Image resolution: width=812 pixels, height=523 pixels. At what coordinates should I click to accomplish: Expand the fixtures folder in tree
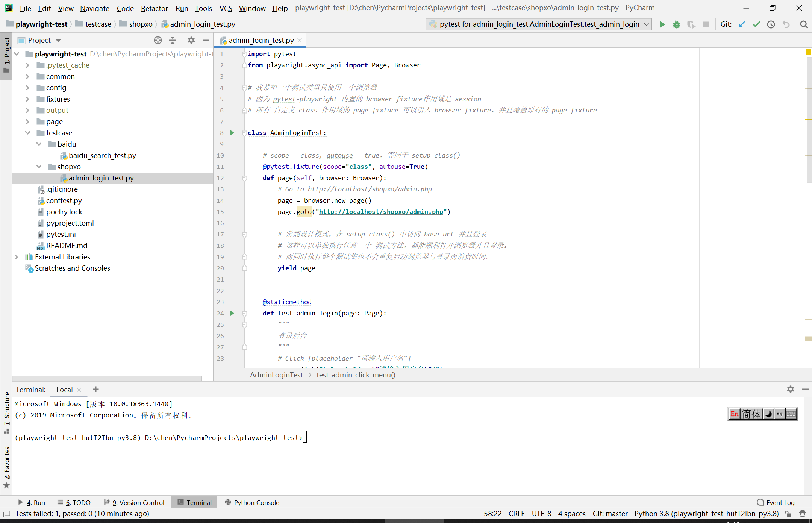(x=27, y=99)
